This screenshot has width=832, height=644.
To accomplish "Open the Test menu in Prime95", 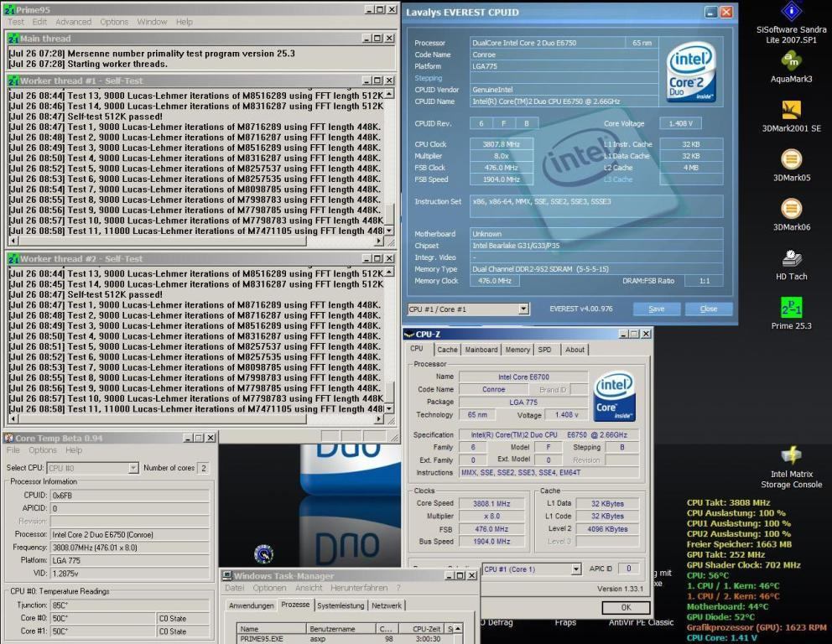I will 15,22.
